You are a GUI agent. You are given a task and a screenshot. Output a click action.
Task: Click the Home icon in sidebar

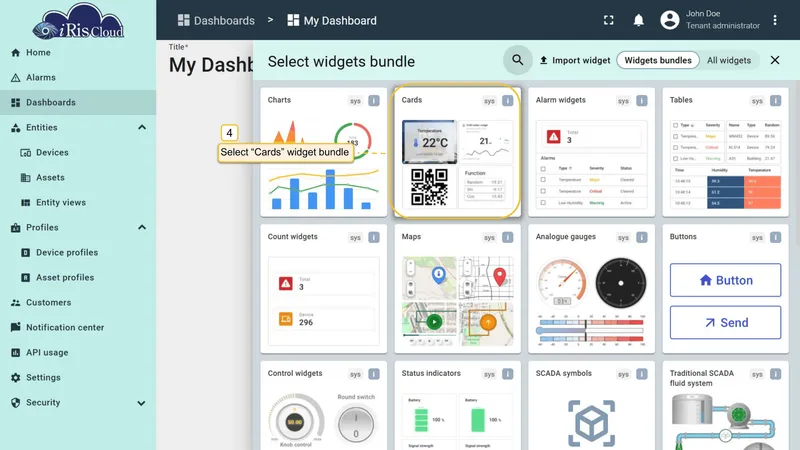(x=15, y=53)
